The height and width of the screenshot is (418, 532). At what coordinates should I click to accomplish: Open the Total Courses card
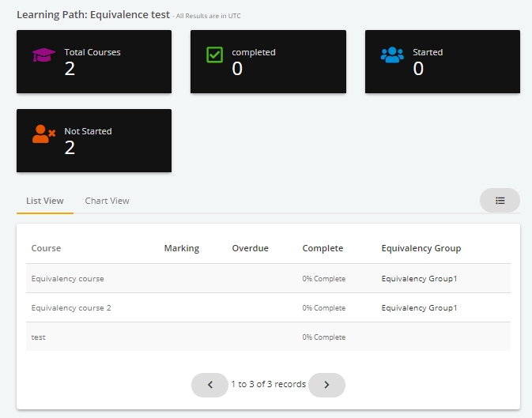pyautogui.click(x=94, y=62)
